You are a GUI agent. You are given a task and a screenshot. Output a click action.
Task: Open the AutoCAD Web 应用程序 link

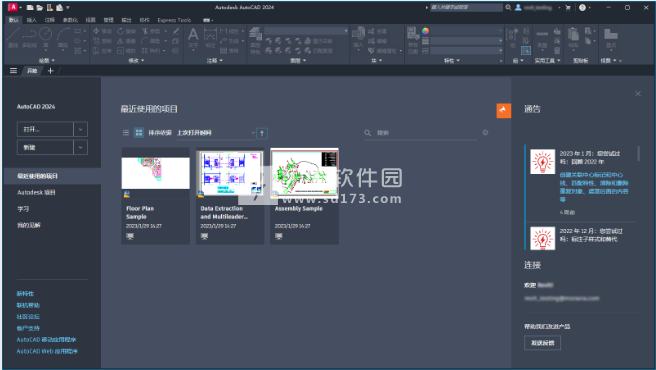[47, 351]
